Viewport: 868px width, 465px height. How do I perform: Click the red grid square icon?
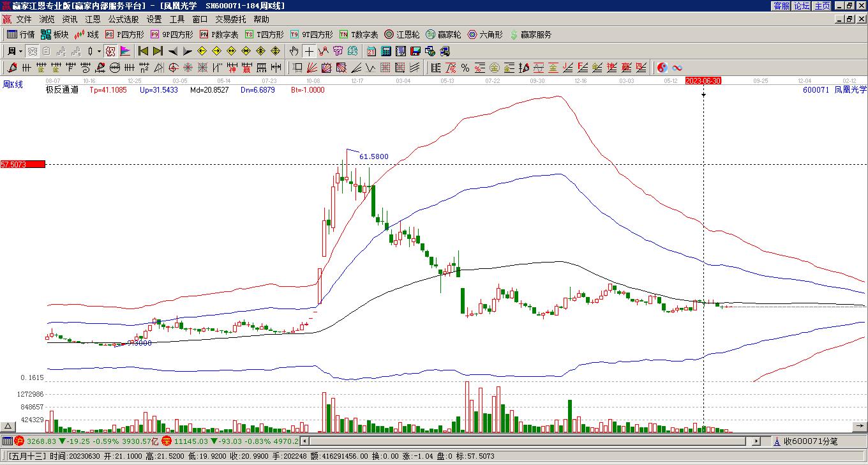(x=385, y=68)
